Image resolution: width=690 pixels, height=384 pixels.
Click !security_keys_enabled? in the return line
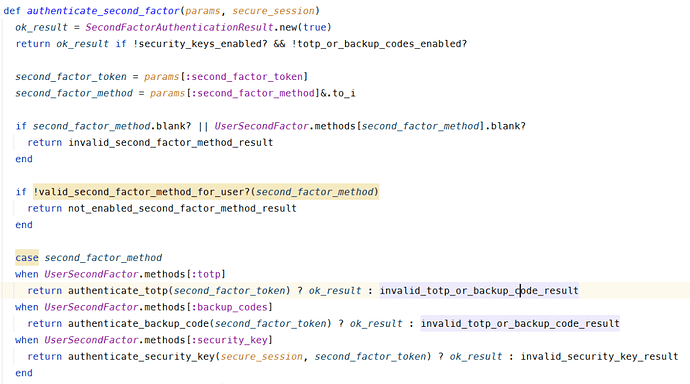tap(200, 44)
